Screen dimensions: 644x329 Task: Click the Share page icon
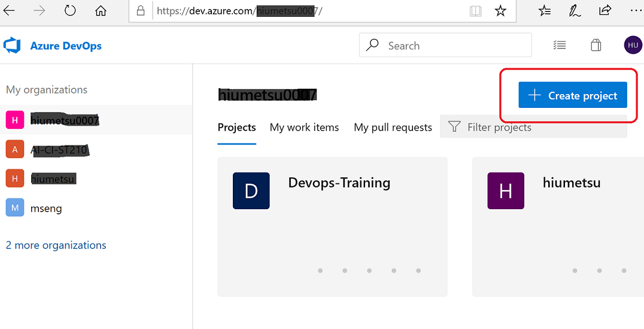click(605, 10)
